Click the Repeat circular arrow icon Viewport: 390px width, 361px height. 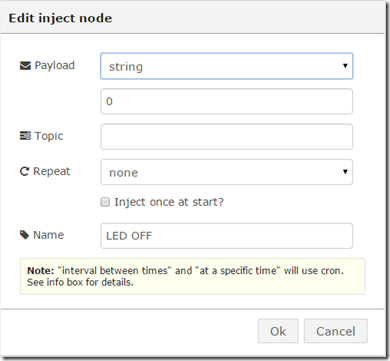(x=24, y=171)
